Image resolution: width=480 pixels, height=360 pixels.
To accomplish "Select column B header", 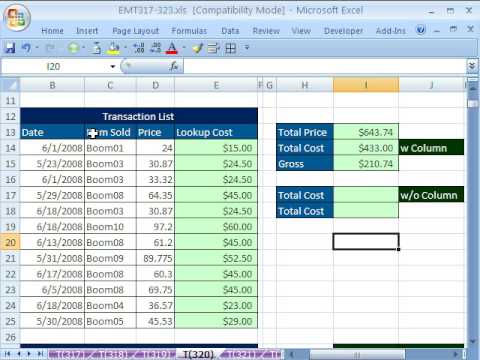I will point(52,85).
